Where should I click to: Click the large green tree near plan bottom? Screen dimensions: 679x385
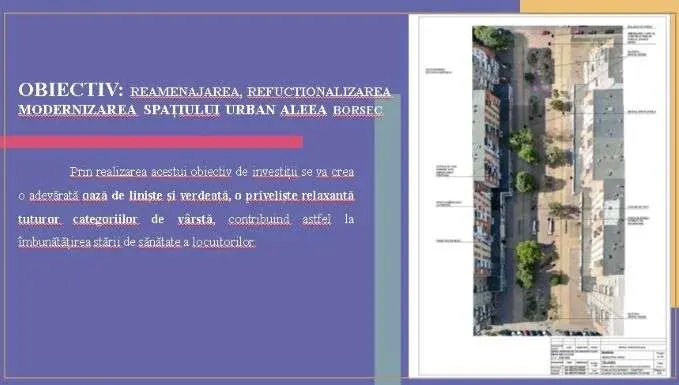coord(528,264)
